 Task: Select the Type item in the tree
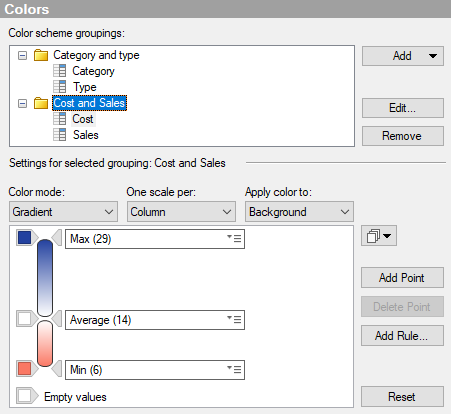(x=85, y=87)
